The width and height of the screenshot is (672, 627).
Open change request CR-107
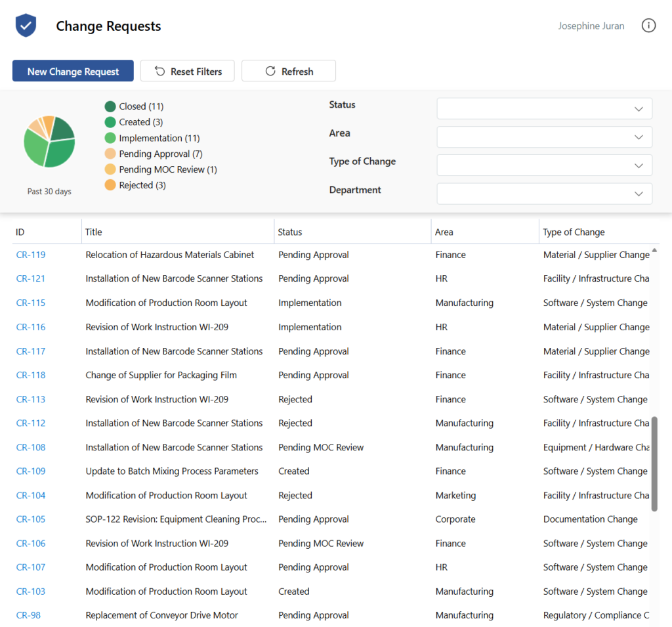tap(31, 567)
